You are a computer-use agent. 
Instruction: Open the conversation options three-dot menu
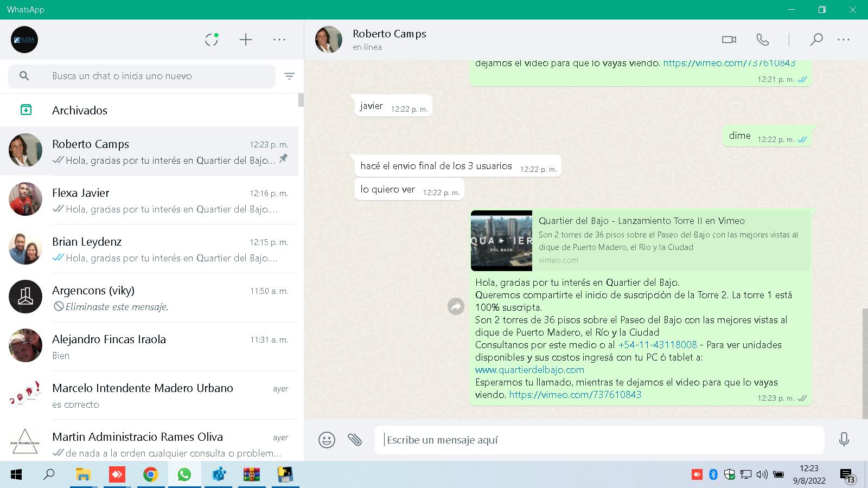click(x=844, y=40)
